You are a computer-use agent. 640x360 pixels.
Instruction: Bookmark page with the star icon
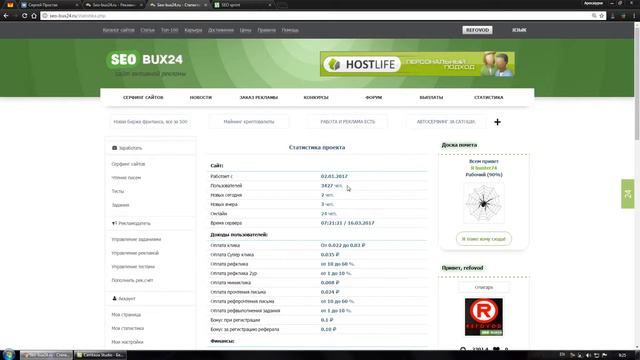(x=602, y=16)
